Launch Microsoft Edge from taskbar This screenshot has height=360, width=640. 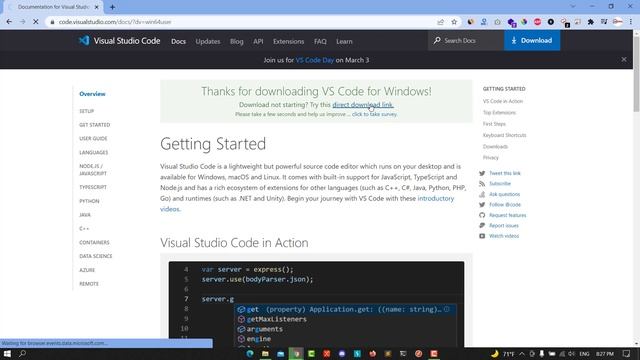[x=250, y=353]
